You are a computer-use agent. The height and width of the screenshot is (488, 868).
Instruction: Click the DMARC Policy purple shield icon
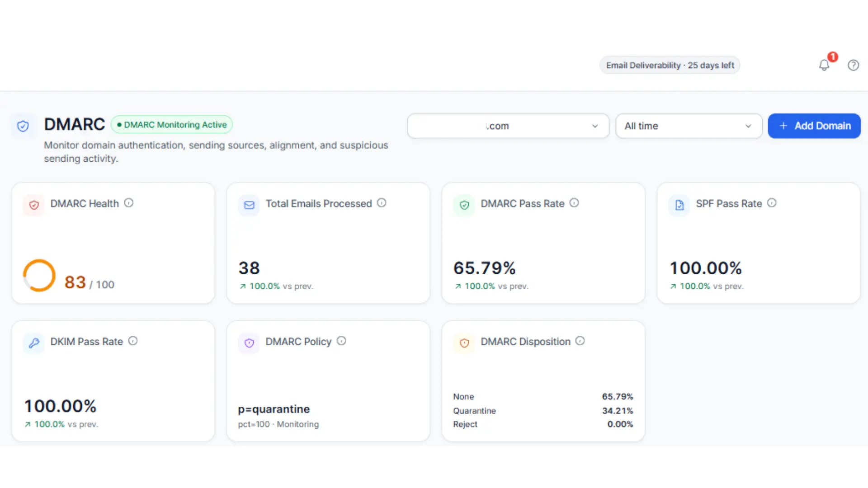click(249, 343)
